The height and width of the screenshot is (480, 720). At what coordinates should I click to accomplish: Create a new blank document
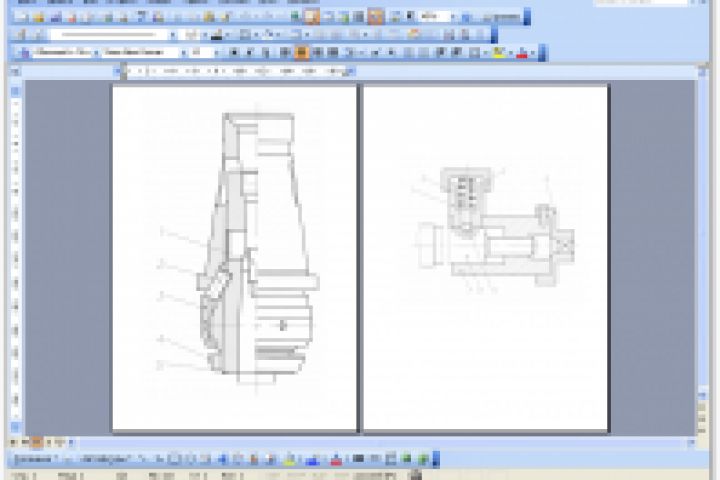coord(21,17)
